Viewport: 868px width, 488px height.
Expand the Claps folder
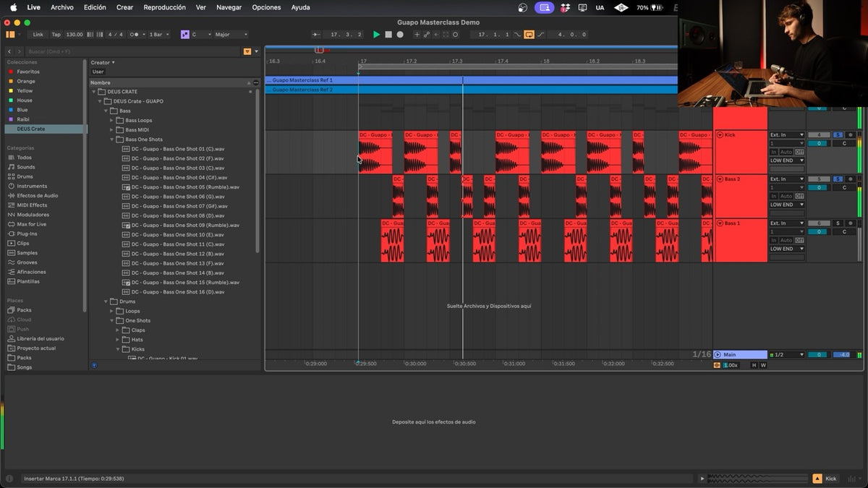[x=118, y=330]
